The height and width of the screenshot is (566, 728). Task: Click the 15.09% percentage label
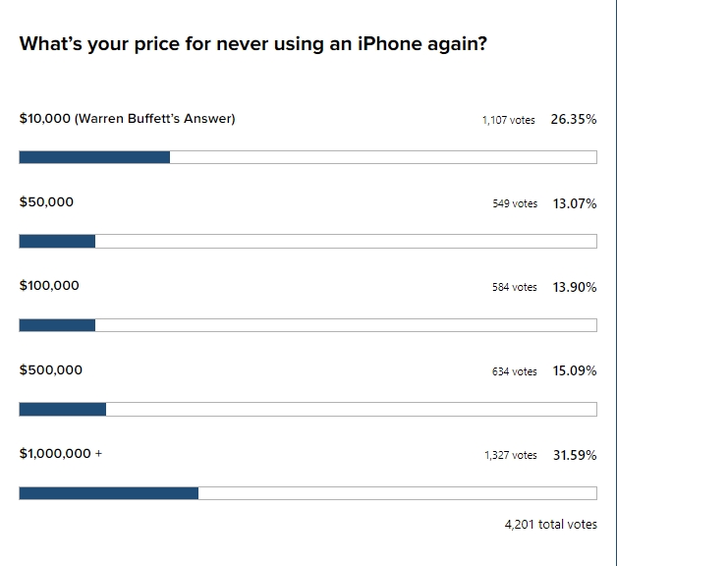point(575,371)
